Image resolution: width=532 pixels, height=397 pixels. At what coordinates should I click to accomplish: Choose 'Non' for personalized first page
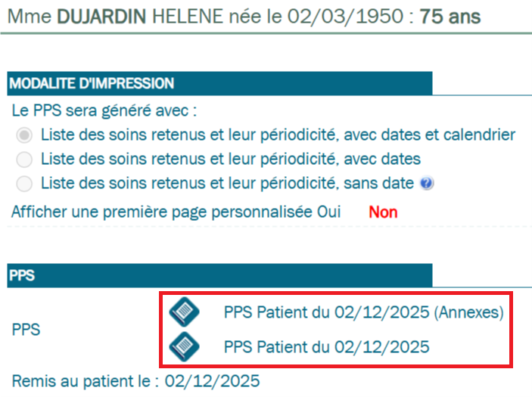click(x=383, y=212)
